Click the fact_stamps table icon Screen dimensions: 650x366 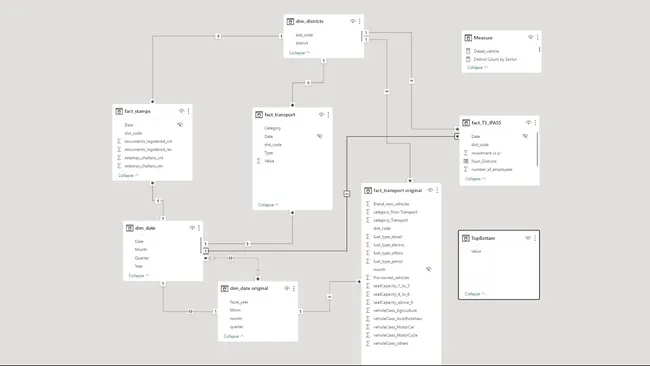119,111
